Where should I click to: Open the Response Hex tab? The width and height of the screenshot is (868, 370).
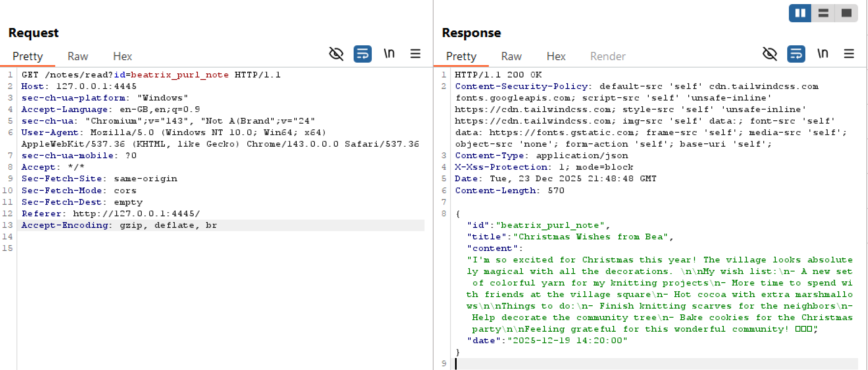[x=556, y=56]
